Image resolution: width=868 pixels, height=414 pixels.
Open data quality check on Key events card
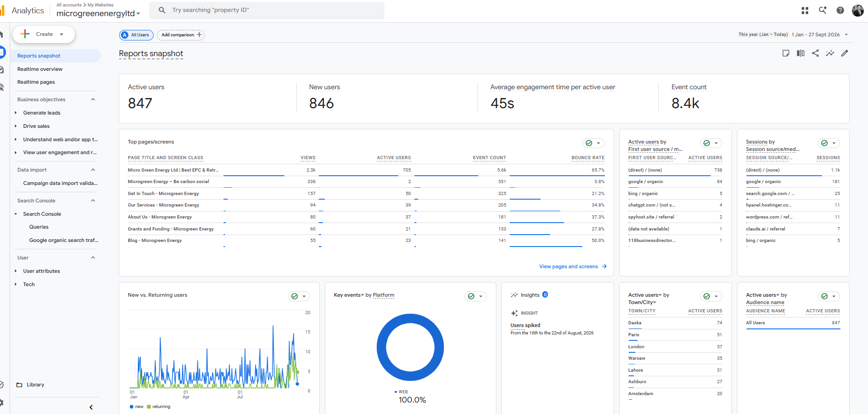point(476,296)
